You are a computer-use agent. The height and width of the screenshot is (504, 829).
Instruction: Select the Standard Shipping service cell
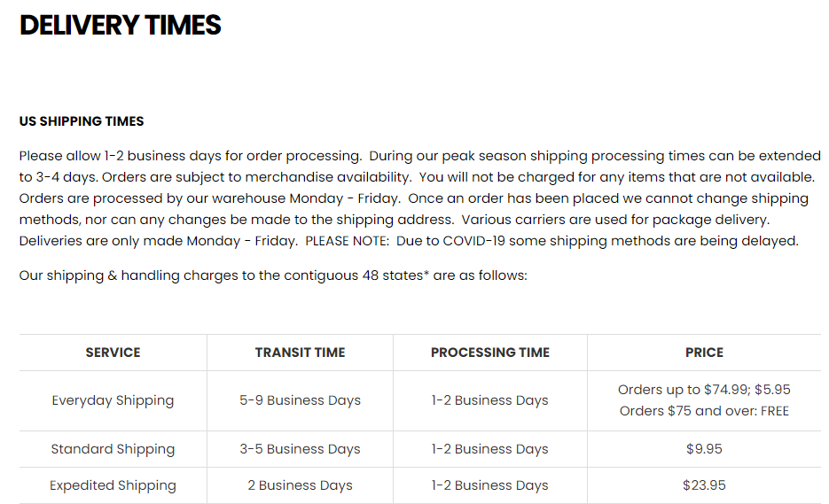tap(113, 449)
